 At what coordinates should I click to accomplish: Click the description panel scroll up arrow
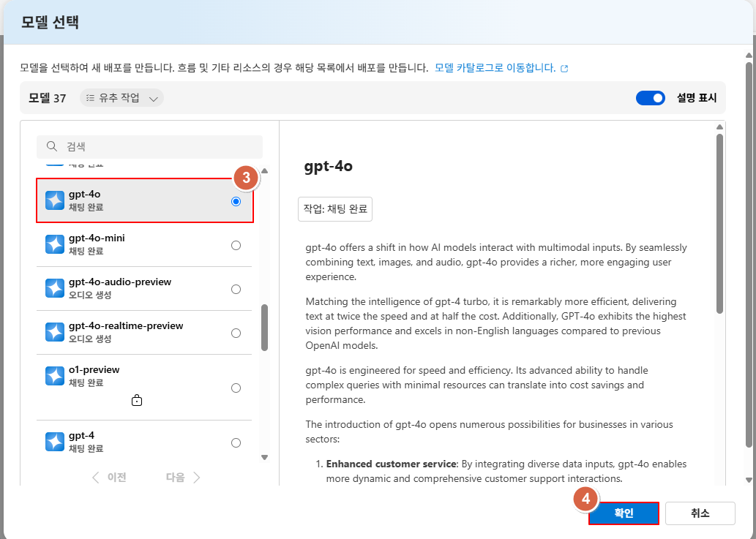[x=719, y=127]
